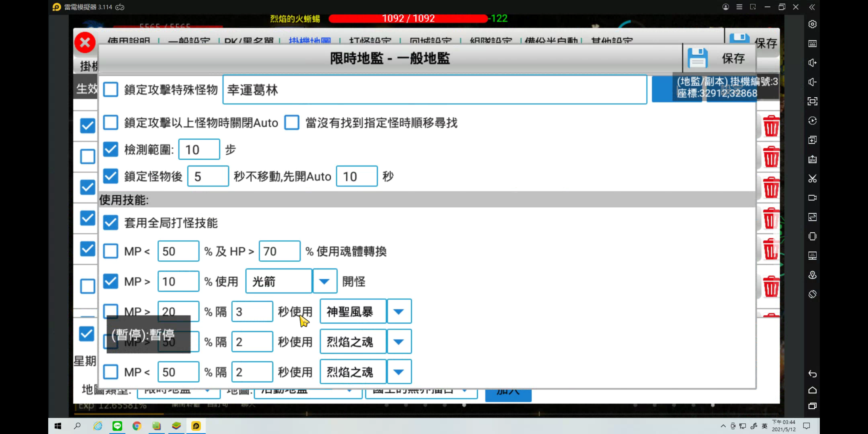Click the Android back arrow in sidebar

pyautogui.click(x=813, y=374)
